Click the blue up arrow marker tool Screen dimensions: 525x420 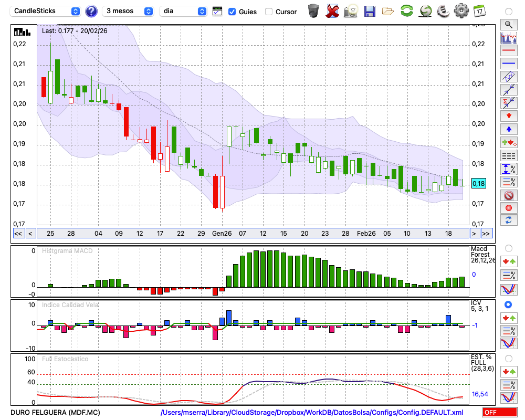click(508, 129)
